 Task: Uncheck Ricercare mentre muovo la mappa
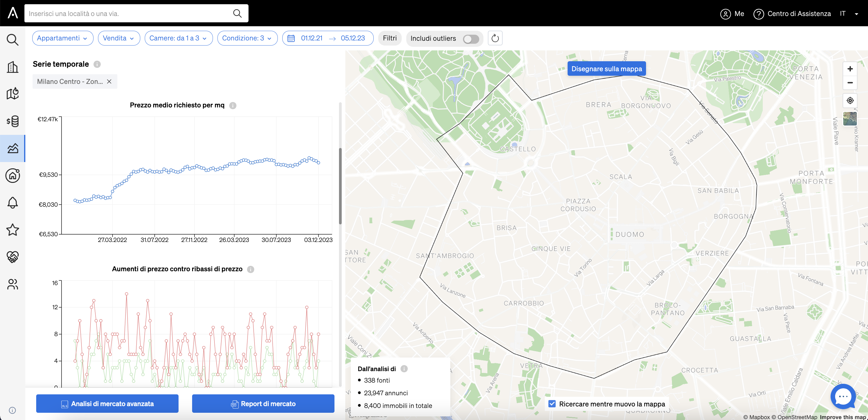tap(552, 404)
